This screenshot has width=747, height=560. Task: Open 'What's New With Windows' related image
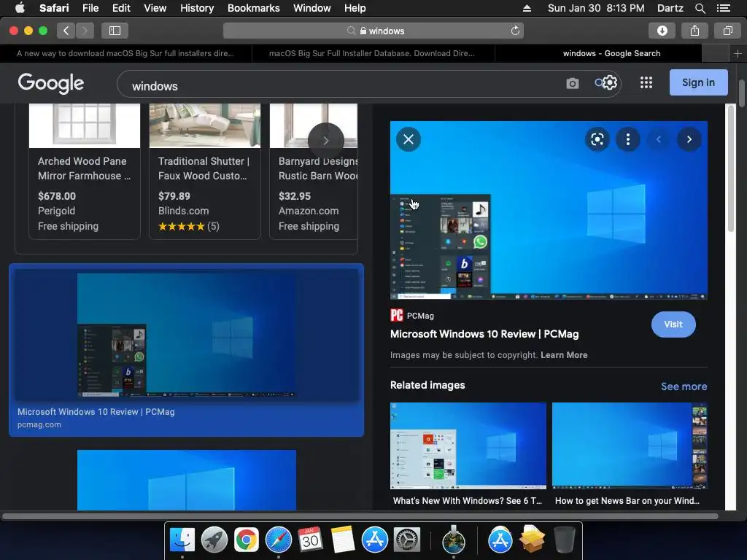click(x=468, y=446)
